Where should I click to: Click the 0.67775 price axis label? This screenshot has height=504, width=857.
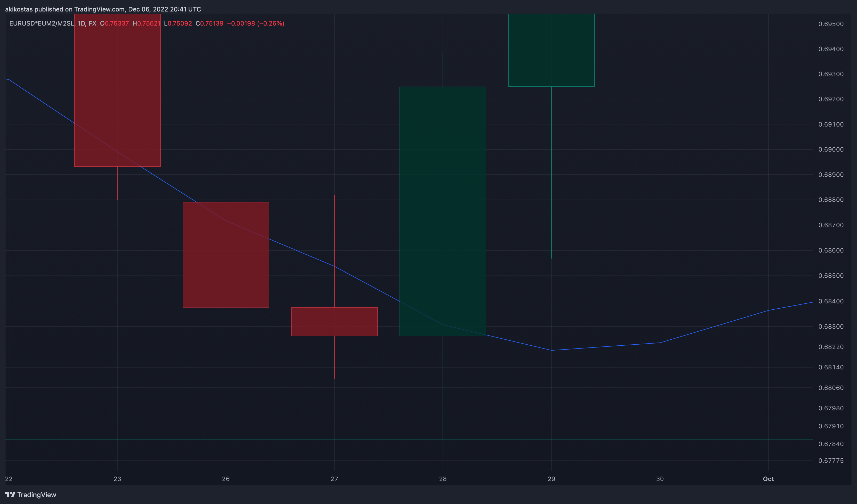pyautogui.click(x=831, y=461)
